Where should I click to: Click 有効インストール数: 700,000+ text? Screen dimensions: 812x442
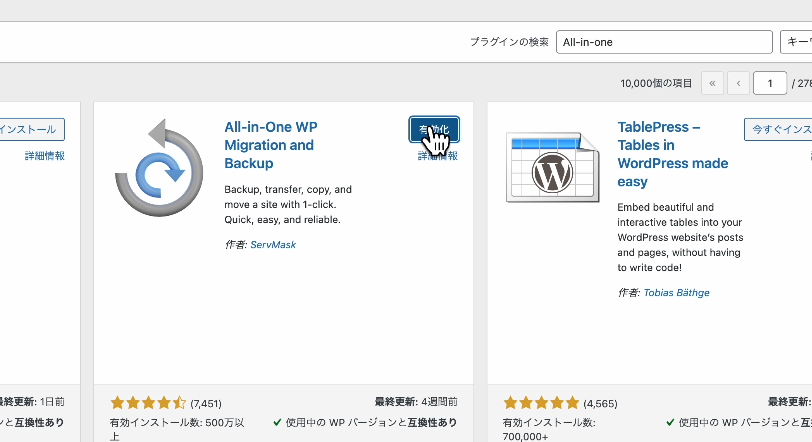point(549,430)
